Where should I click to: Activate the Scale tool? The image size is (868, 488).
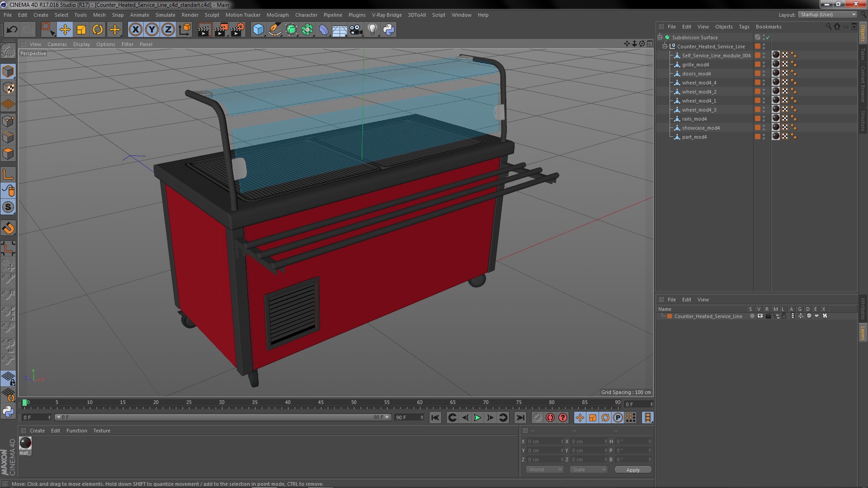point(81,30)
